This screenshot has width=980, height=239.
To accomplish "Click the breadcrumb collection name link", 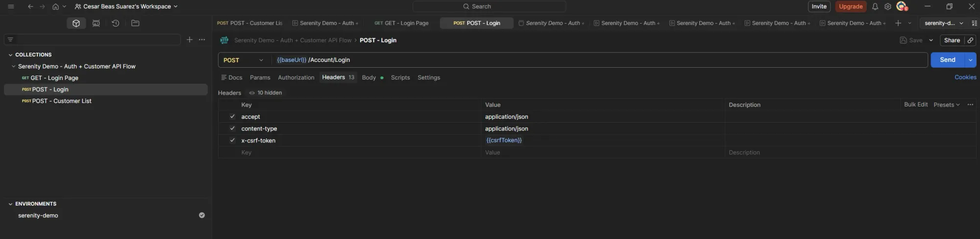I will coord(293,40).
